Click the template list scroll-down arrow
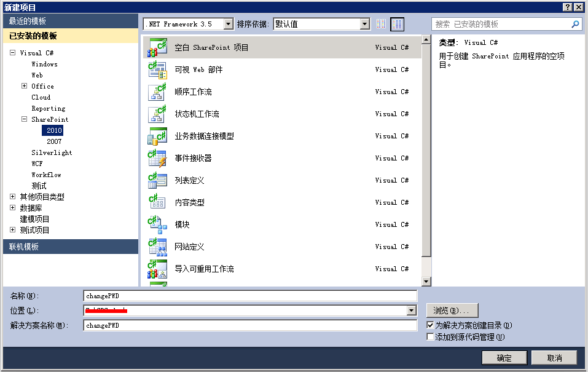The width and height of the screenshot is (588, 372). point(426,282)
